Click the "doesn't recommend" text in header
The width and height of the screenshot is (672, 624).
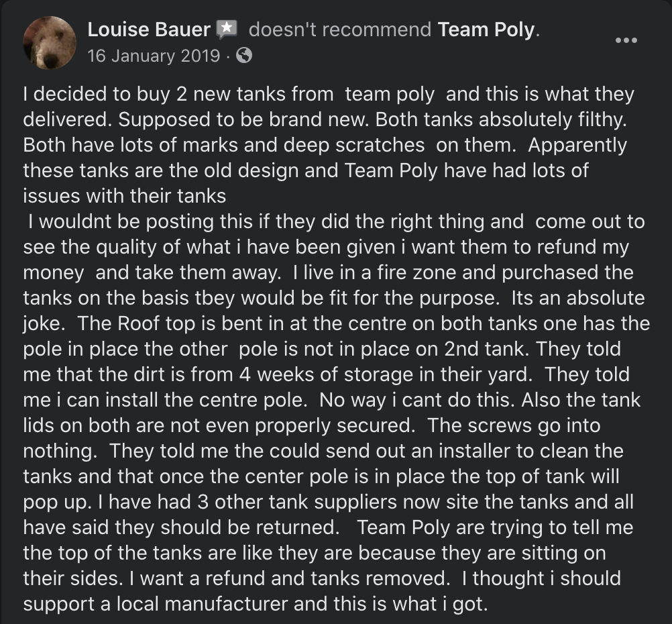point(340,30)
